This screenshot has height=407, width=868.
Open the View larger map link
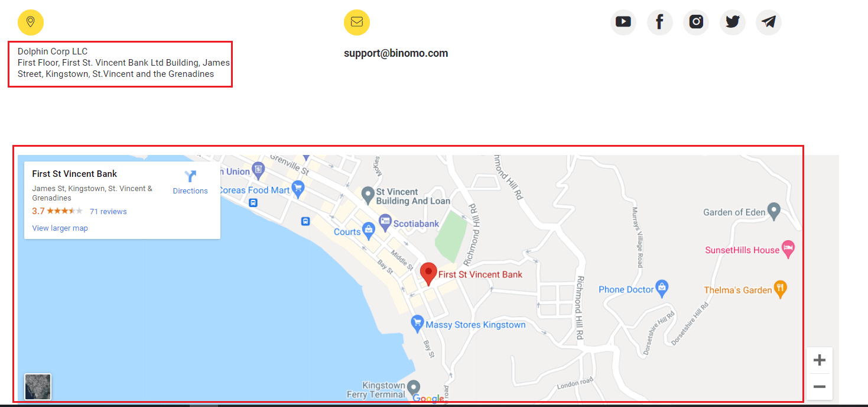coord(60,228)
